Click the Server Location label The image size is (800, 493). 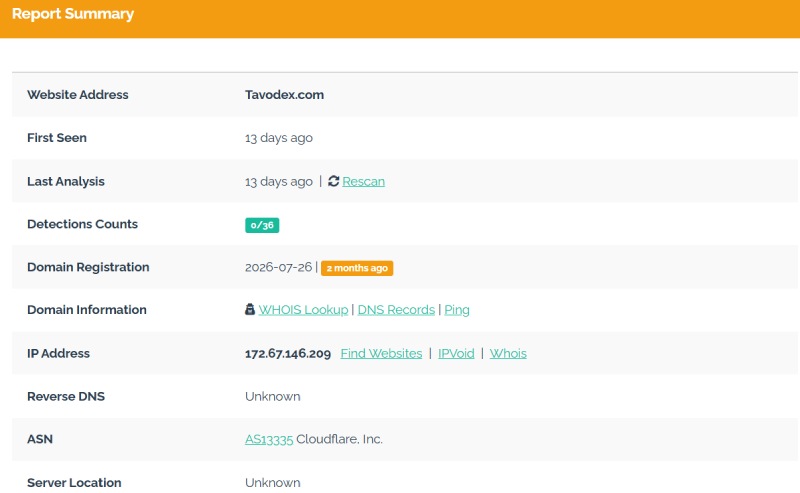click(x=74, y=483)
